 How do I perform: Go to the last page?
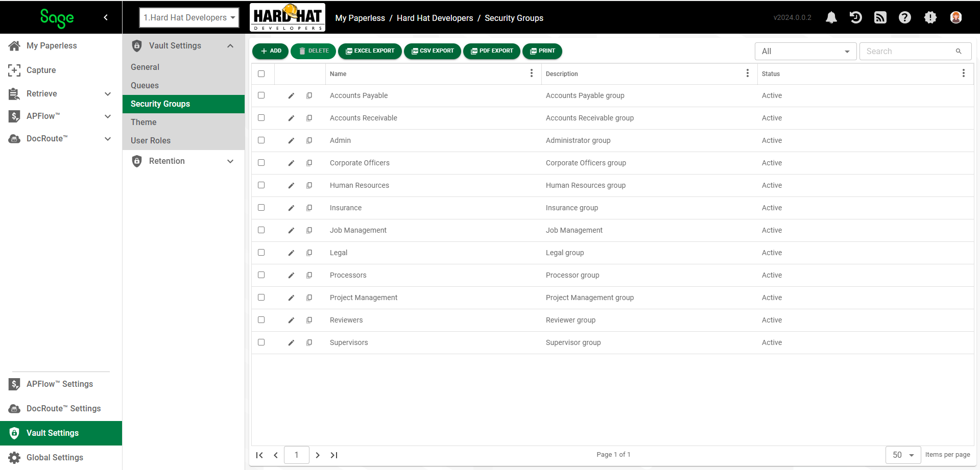(x=334, y=455)
